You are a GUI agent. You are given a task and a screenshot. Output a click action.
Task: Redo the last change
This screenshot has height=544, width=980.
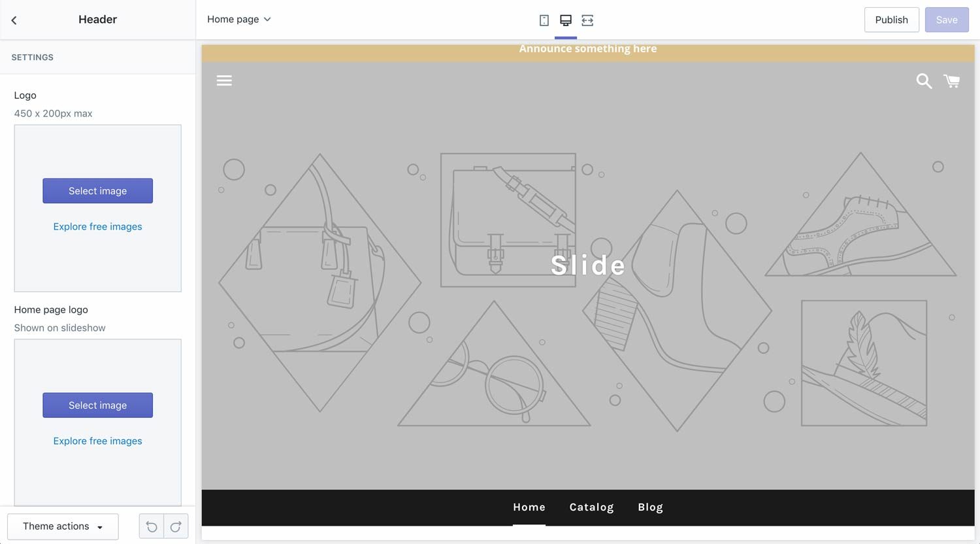click(x=176, y=526)
